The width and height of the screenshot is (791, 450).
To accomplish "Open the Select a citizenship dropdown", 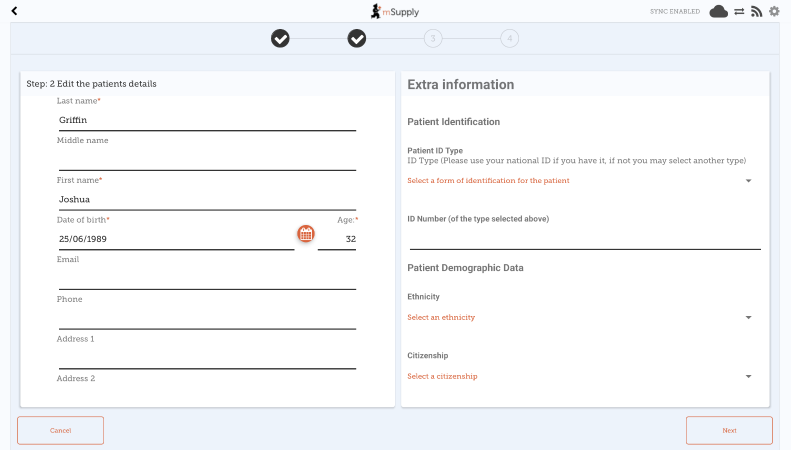I will pos(580,377).
